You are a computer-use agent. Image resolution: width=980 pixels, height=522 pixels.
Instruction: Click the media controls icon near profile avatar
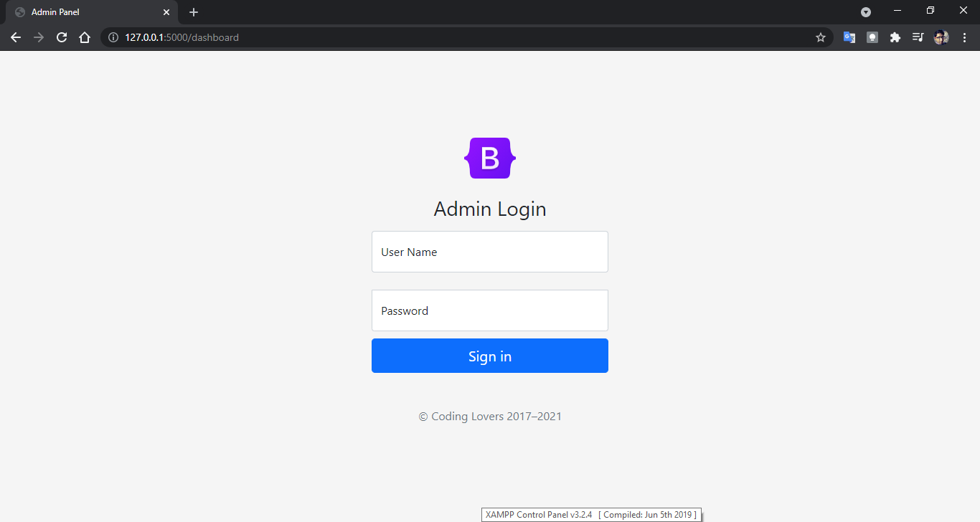point(918,37)
